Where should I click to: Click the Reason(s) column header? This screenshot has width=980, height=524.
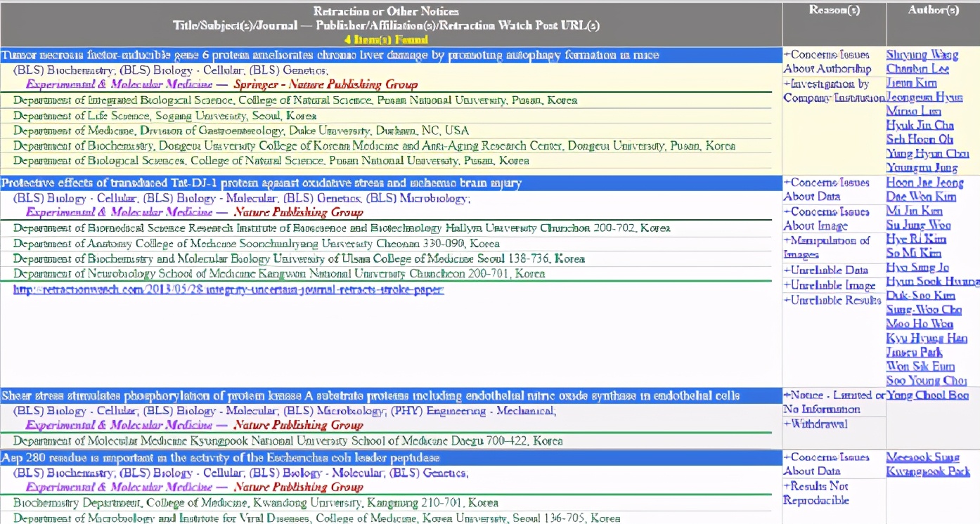tap(834, 10)
